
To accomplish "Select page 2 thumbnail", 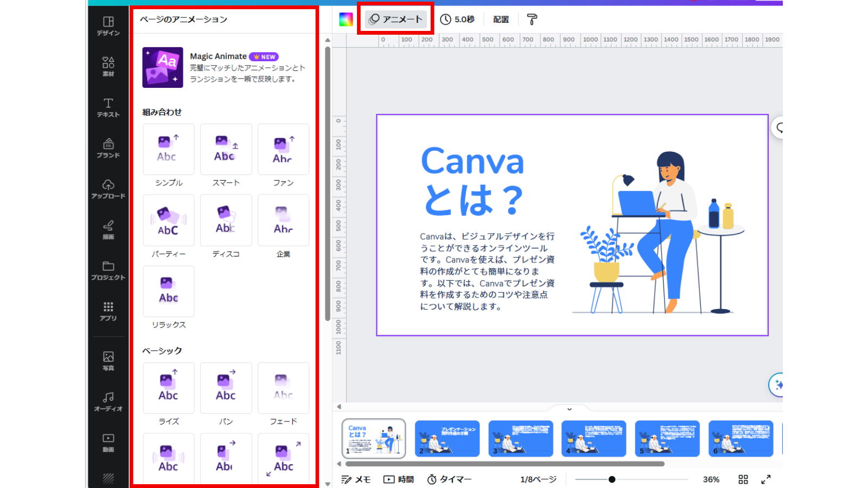I will click(x=447, y=439).
